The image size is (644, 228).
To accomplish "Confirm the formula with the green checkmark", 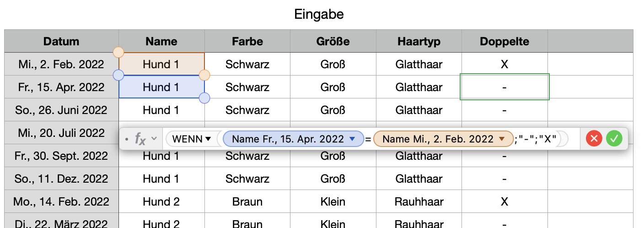I will click(x=614, y=138).
